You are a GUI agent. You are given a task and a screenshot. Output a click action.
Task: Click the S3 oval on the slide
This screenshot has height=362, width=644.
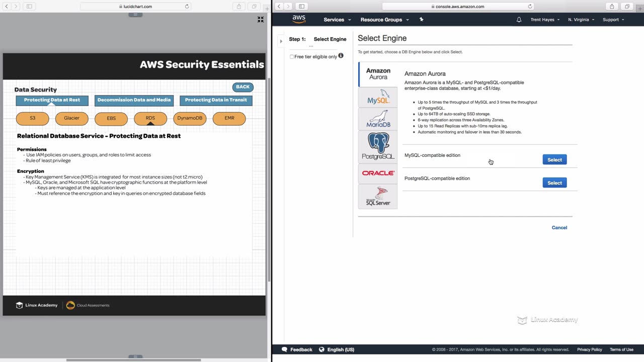pos(33,118)
